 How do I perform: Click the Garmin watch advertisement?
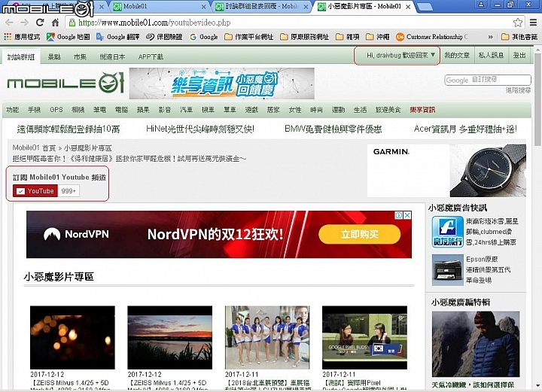point(446,171)
